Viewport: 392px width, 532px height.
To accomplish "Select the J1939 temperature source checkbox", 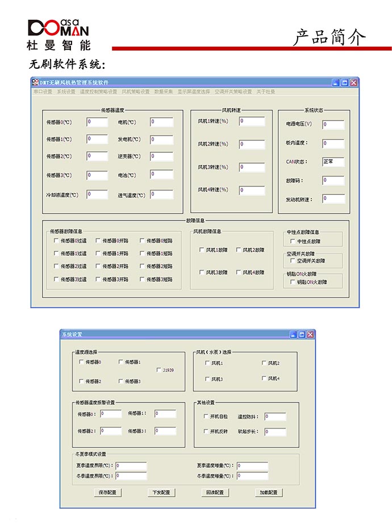I will (x=159, y=370).
